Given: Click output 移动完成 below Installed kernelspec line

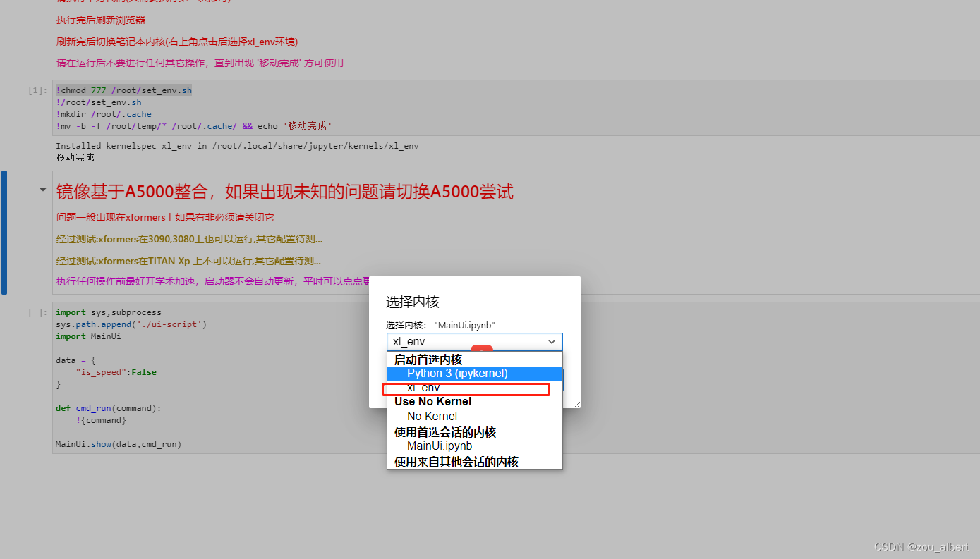Looking at the screenshot, I should tap(75, 157).
